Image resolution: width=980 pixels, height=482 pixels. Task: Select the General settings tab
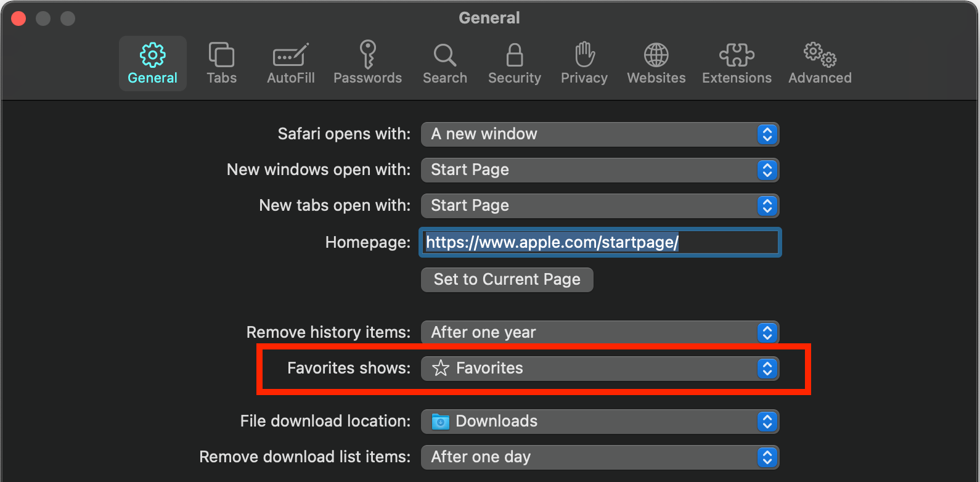[x=152, y=63]
